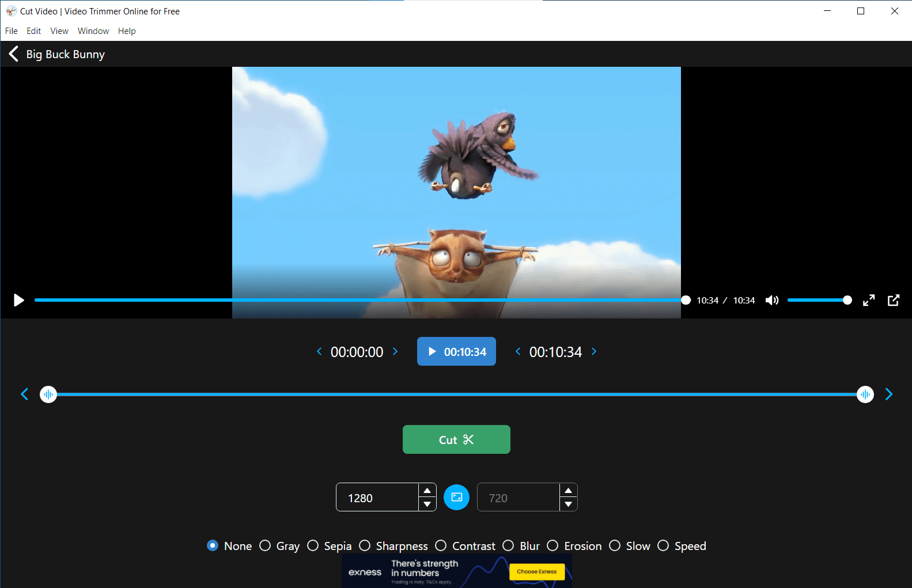Click the height input field 720

tap(519, 498)
